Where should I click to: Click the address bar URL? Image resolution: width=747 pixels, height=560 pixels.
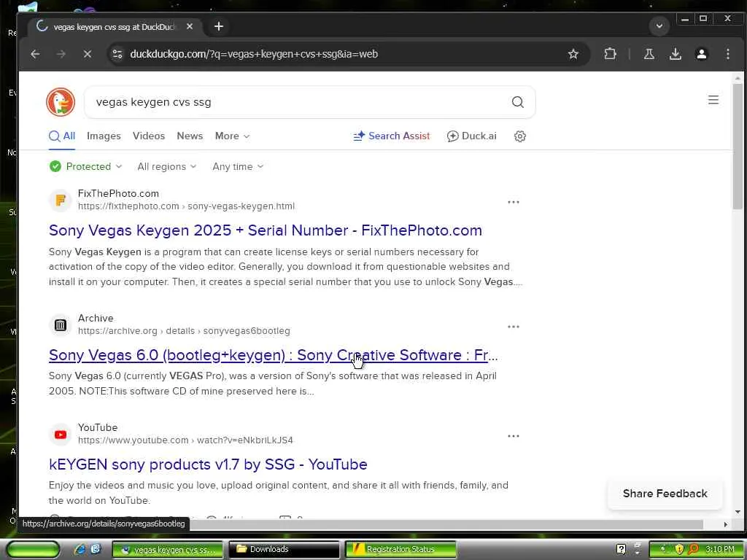253,54
